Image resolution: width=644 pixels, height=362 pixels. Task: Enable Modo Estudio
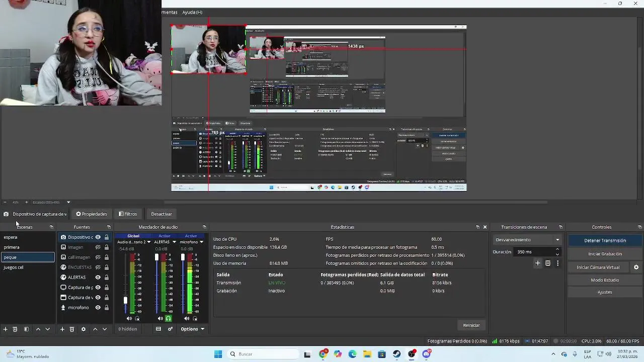point(605,280)
